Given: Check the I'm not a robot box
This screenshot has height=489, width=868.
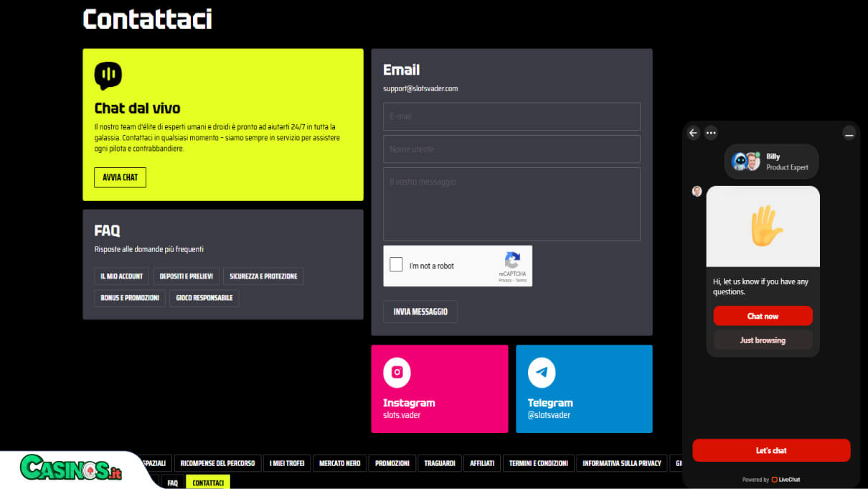Looking at the screenshot, I should (x=396, y=265).
